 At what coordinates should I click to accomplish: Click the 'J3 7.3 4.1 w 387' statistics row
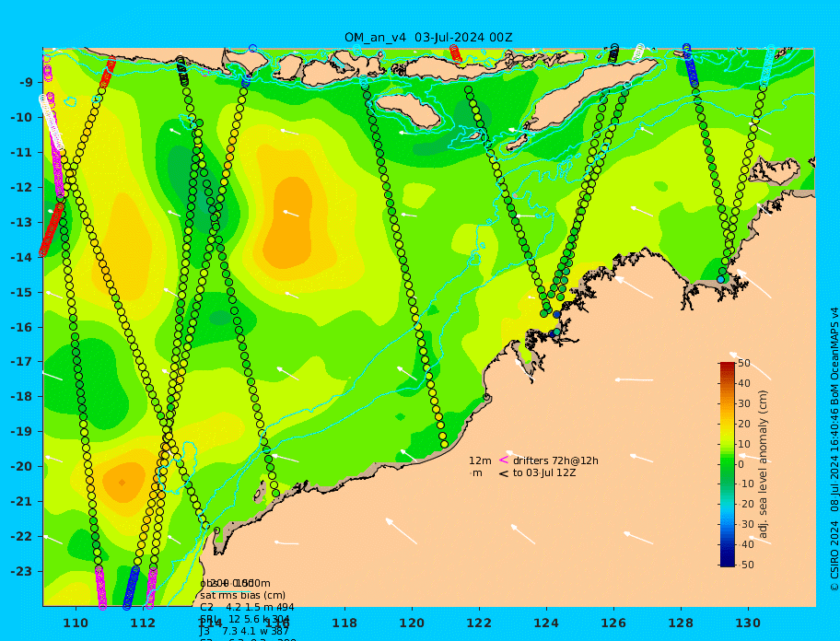pos(244,632)
